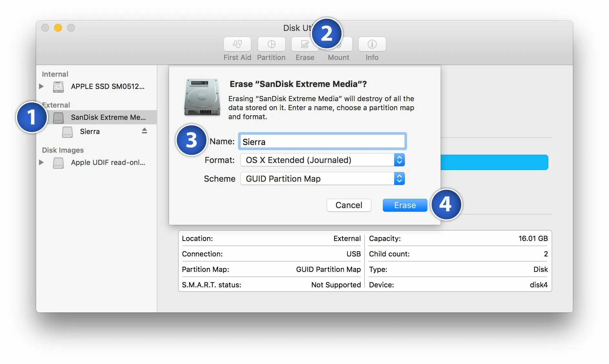
Task: Click the 16.01 GB capacity value
Action: point(533,238)
